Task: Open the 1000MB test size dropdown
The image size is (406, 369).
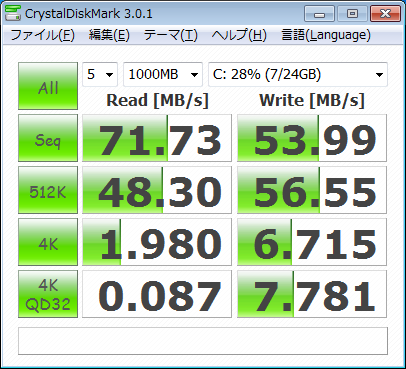Action: pyautogui.click(x=163, y=74)
